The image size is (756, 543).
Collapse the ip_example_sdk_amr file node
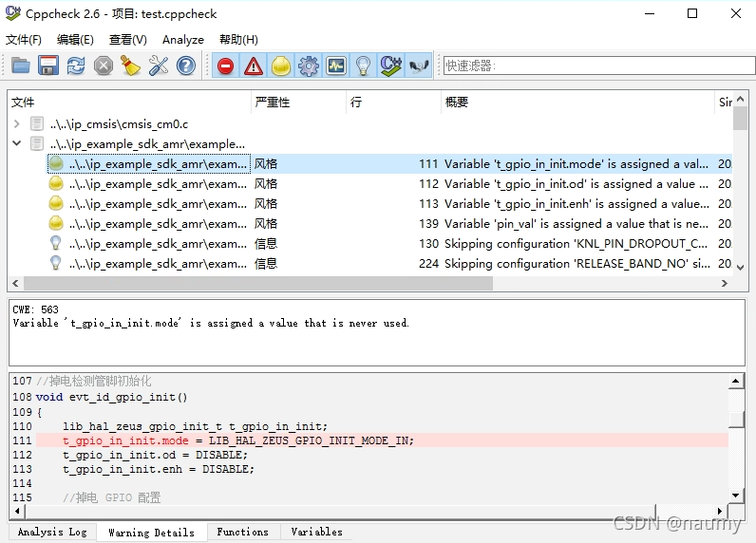[x=17, y=143]
